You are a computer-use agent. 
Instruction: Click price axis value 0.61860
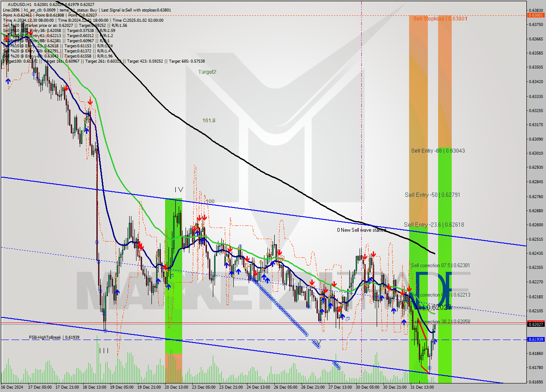[x=536, y=353]
